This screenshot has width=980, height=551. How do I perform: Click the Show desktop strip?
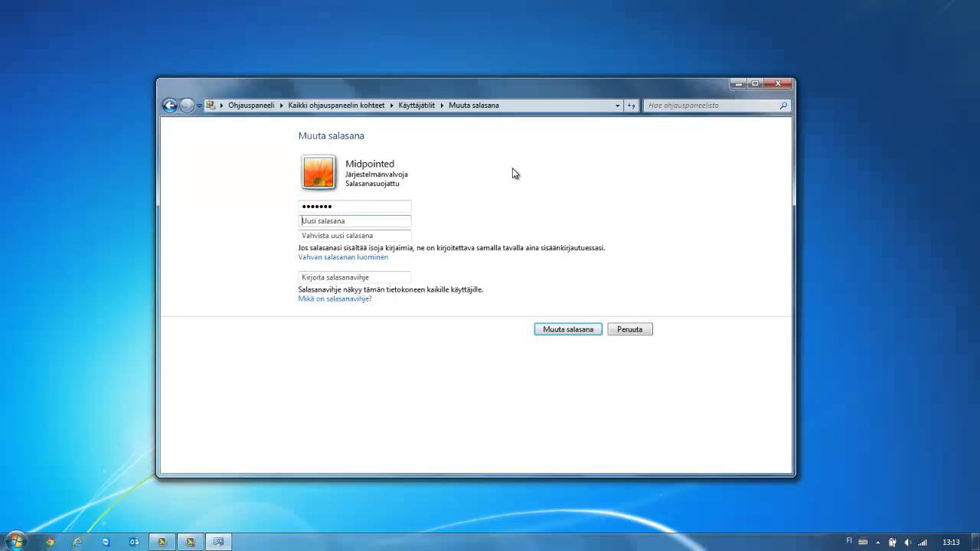click(x=974, y=542)
